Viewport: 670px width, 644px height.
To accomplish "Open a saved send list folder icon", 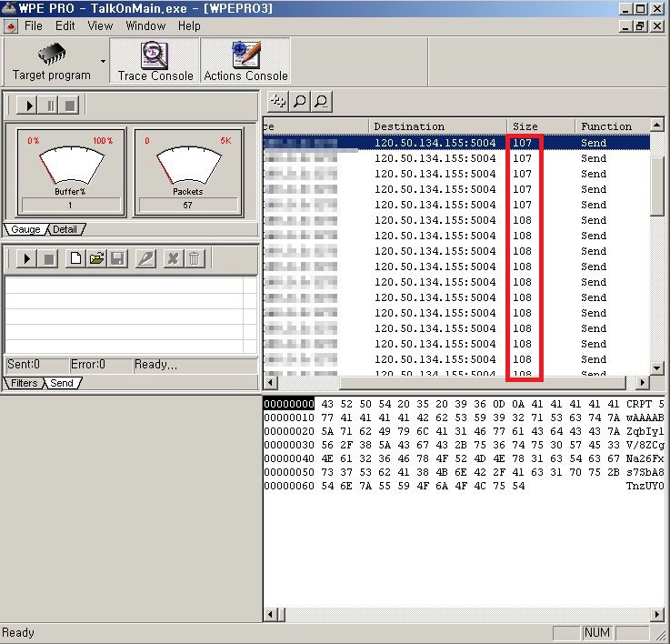I will tap(96, 258).
